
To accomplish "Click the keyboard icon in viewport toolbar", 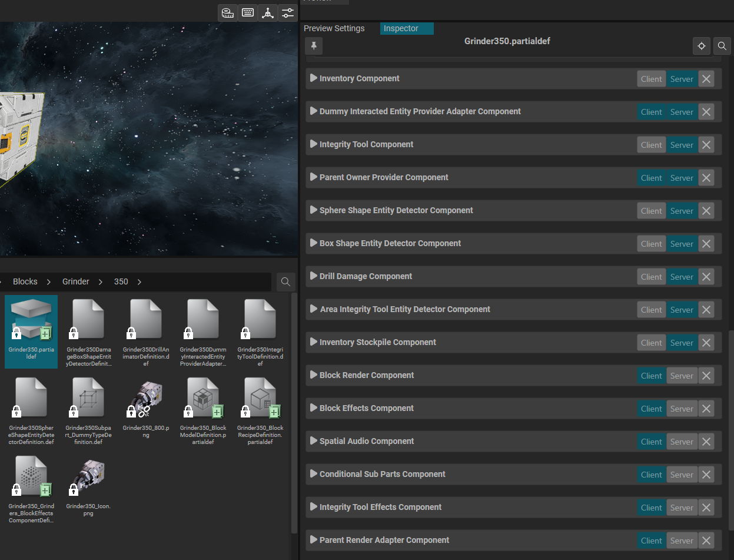I will (x=248, y=12).
